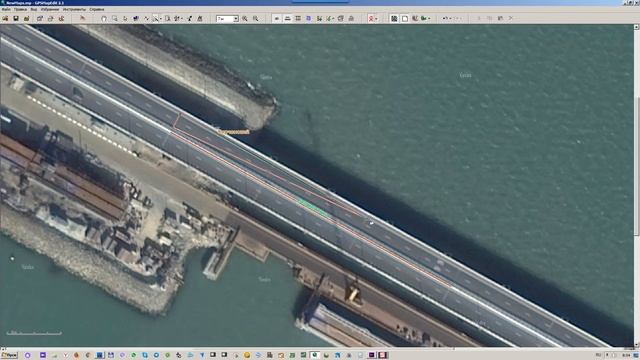Click the Save floppy disk icon
Image resolution: width=640 pixels, height=360 pixels.
16,18
